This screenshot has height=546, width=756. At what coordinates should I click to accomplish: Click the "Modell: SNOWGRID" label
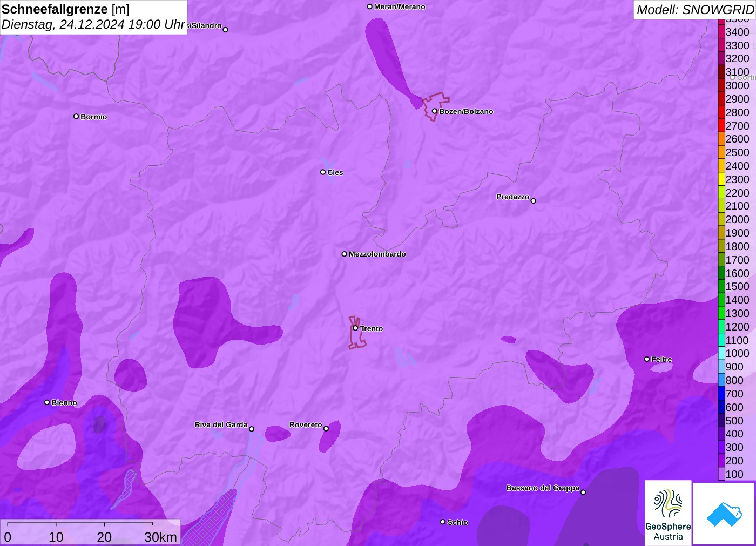pos(695,10)
